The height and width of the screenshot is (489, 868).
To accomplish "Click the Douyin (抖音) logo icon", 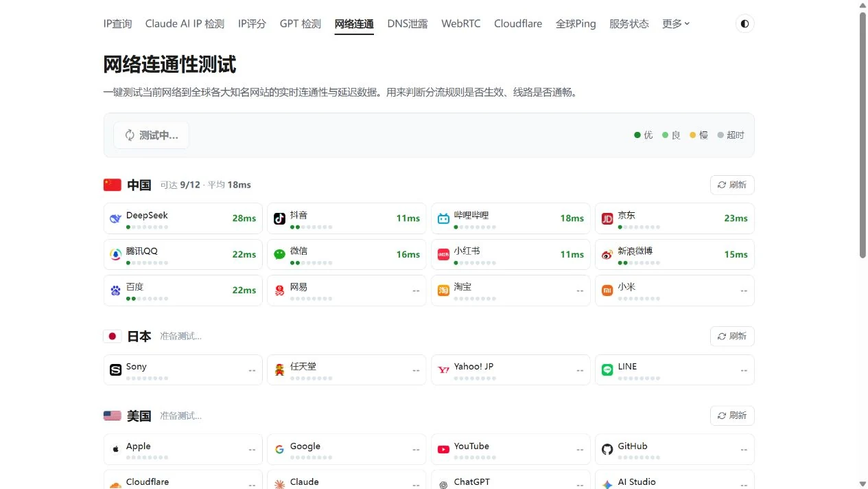I will tap(279, 218).
